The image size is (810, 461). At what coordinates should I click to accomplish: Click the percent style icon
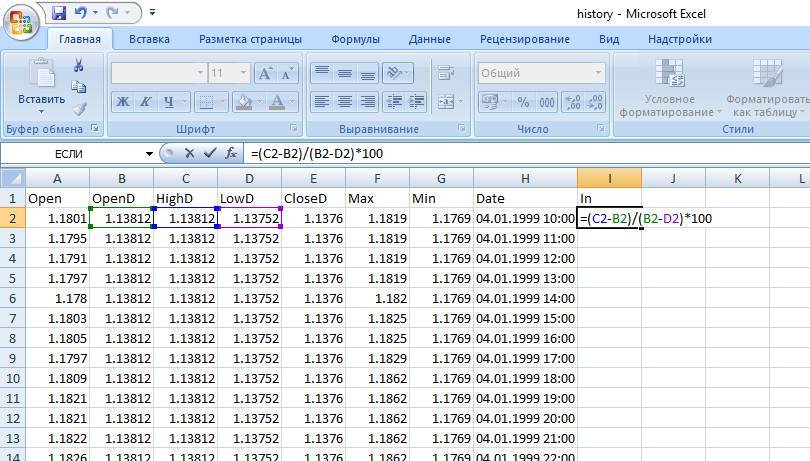pyautogui.click(x=523, y=102)
